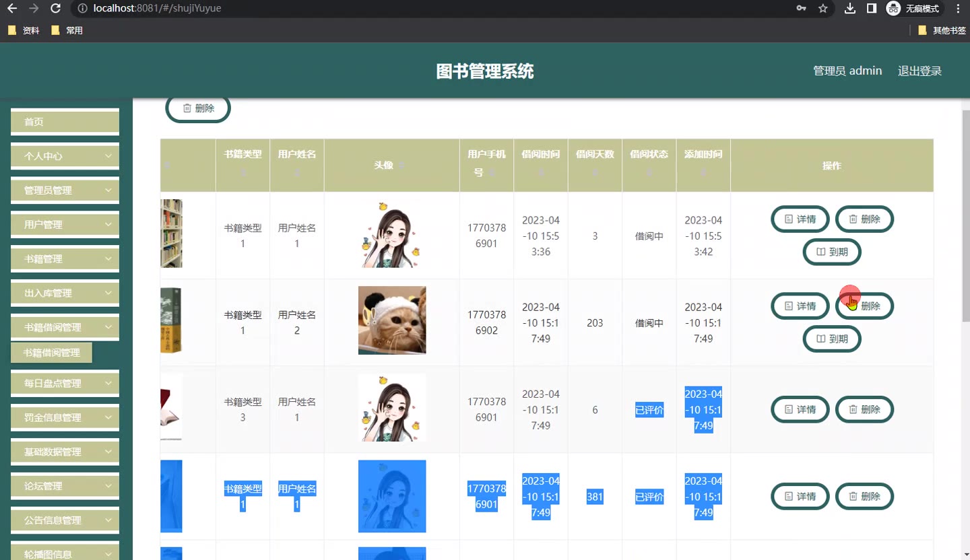View site info icon beside localhost address
970x560 pixels.
pos(83,9)
